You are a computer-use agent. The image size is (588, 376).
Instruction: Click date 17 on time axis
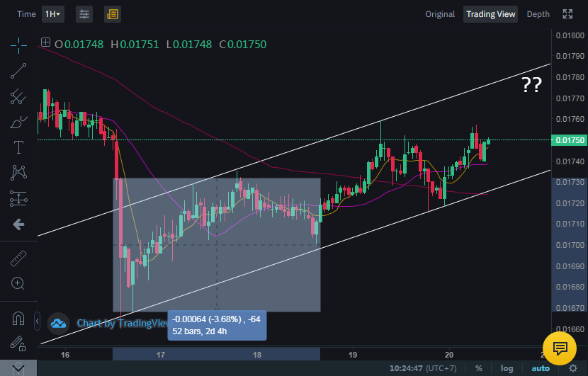pyautogui.click(x=161, y=355)
